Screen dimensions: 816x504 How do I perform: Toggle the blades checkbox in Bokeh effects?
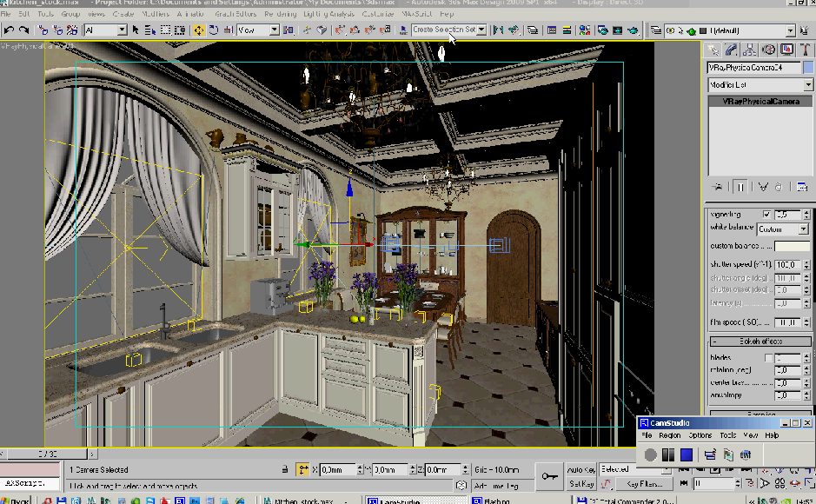click(768, 358)
